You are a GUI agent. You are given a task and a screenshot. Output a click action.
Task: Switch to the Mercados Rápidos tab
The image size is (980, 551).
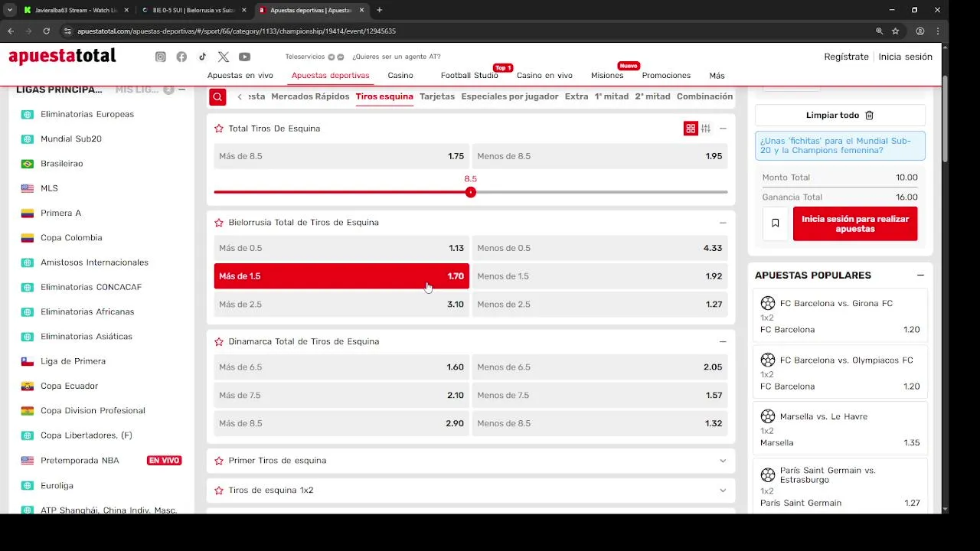point(310,96)
